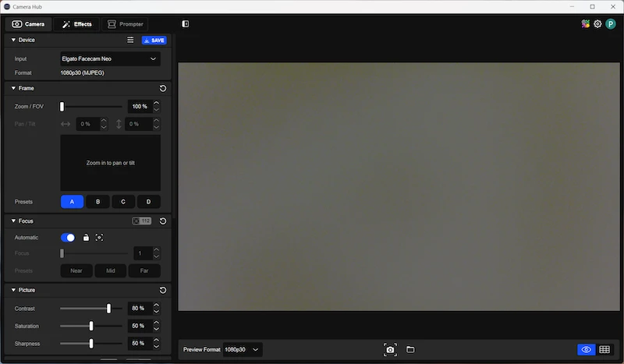Screen dimensions: 624x364
Task: Click the Zoom 100 % value field
Action: (x=140, y=106)
